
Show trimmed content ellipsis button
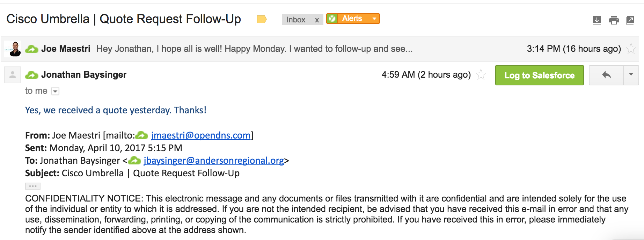point(33,186)
